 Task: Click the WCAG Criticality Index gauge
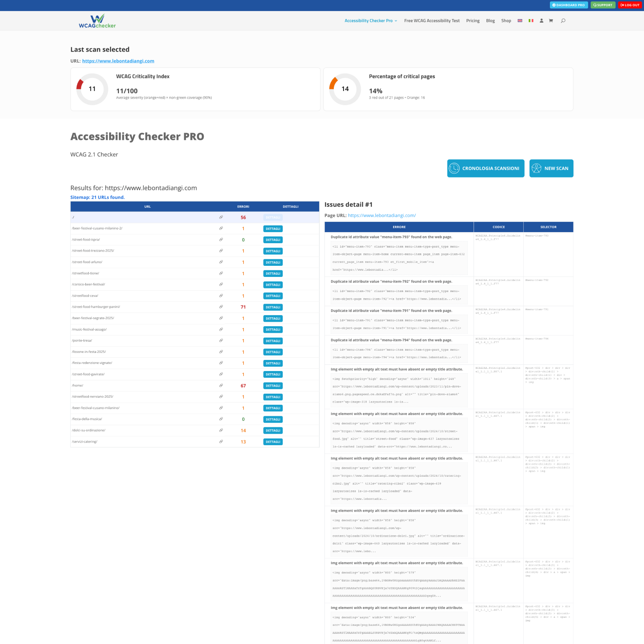pos(92,89)
